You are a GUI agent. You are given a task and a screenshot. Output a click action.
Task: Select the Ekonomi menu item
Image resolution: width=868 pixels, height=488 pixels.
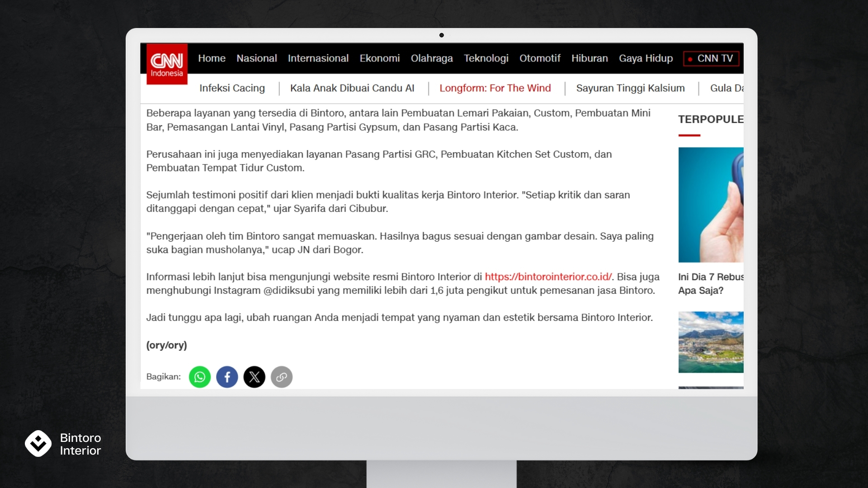click(379, 58)
